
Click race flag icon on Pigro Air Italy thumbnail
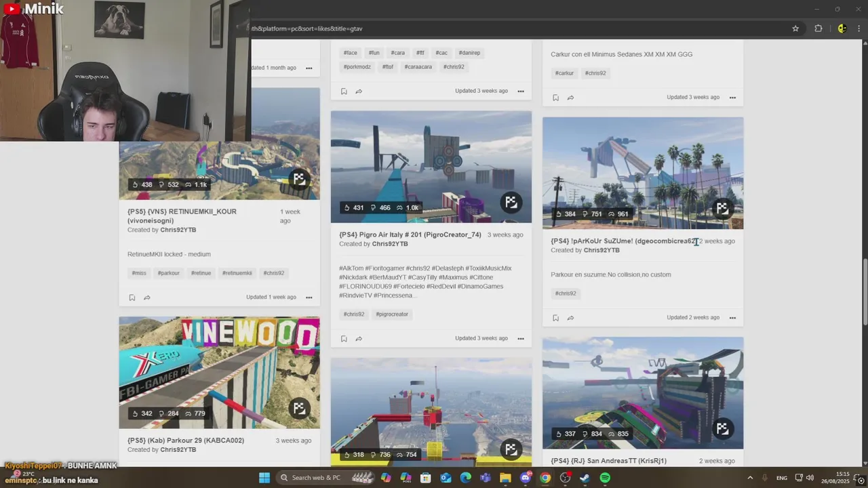click(511, 202)
